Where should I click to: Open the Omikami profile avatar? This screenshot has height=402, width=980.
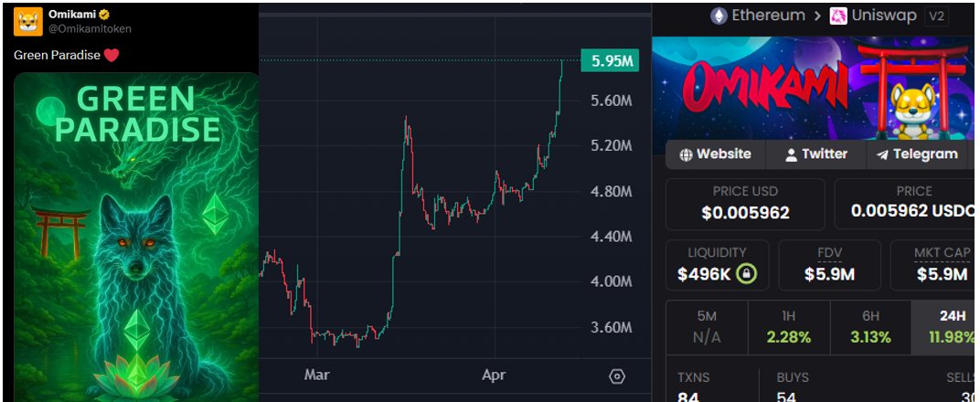coord(28,22)
